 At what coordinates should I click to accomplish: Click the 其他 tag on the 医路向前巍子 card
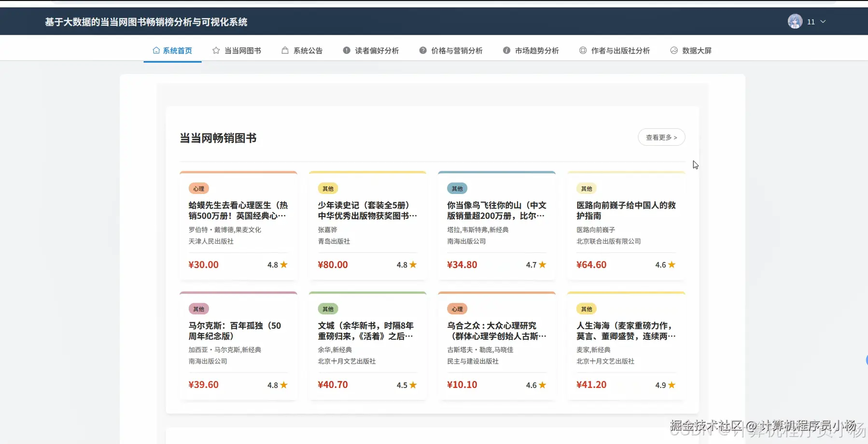(587, 189)
